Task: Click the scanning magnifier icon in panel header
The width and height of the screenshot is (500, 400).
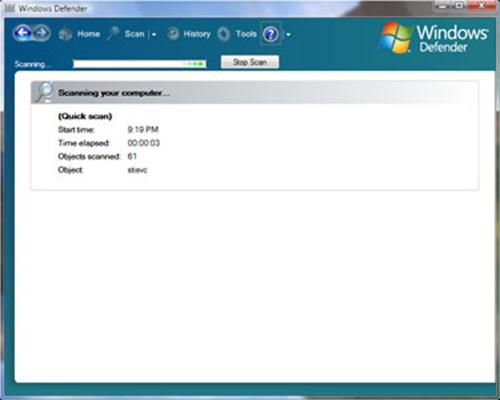Action: (44, 92)
